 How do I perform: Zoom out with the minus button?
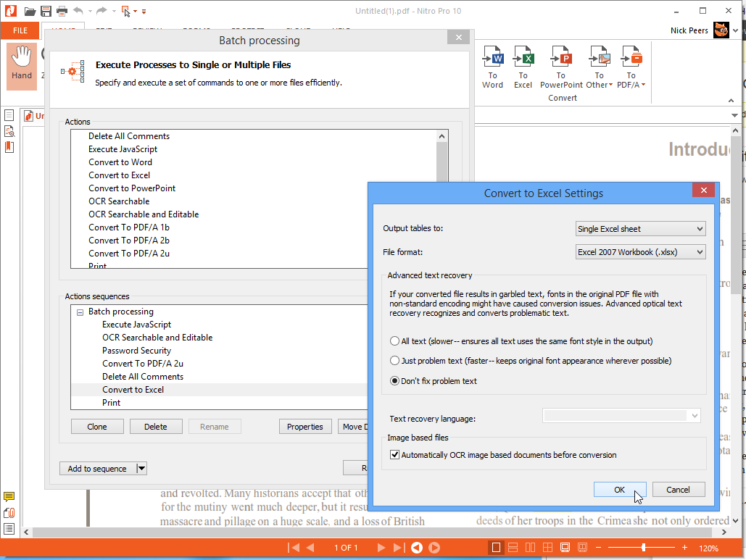599,548
